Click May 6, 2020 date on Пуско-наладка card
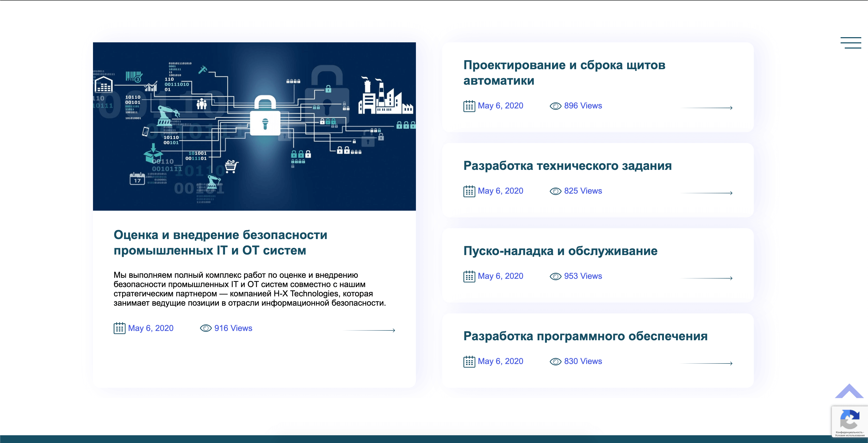This screenshot has width=868, height=443. (x=500, y=276)
